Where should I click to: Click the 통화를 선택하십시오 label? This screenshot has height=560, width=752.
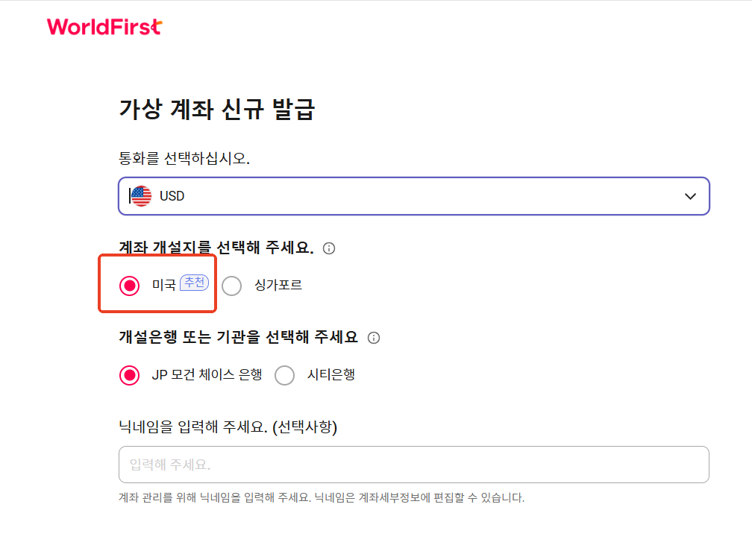coord(184,158)
